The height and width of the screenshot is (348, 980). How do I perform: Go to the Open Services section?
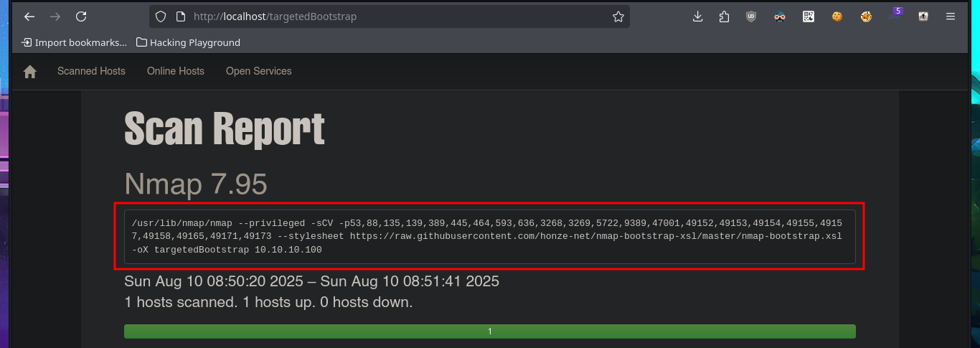(x=259, y=71)
